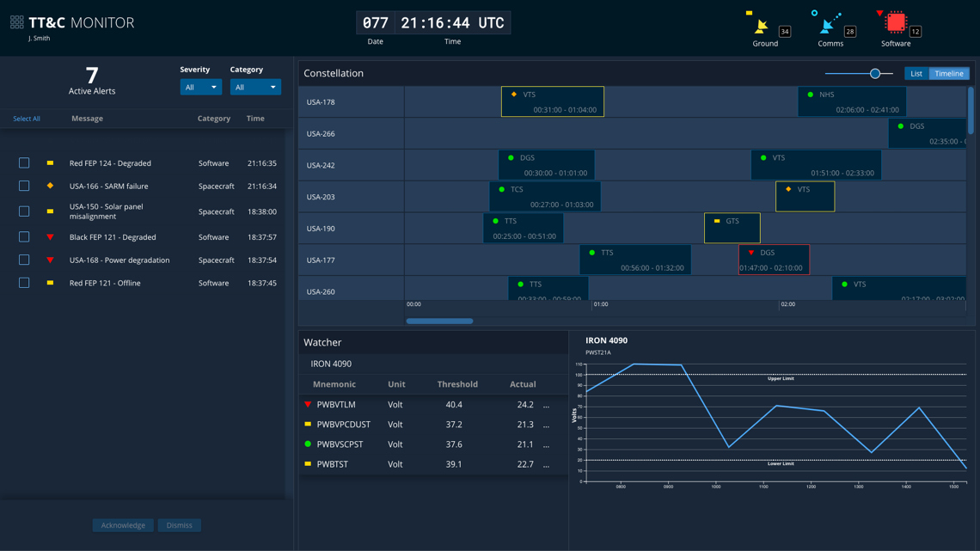Click the Ground count badge 34
The height and width of the screenshot is (551, 980).
tap(785, 31)
